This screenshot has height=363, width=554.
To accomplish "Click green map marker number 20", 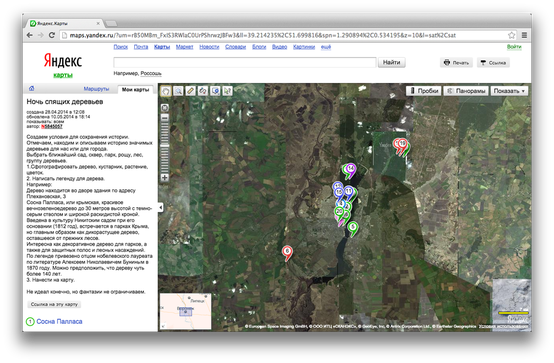I will point(339,213).
